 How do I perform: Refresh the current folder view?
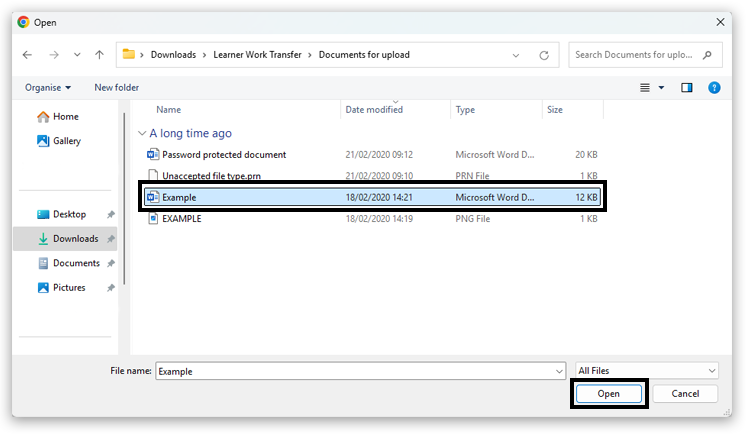(544, 55)
